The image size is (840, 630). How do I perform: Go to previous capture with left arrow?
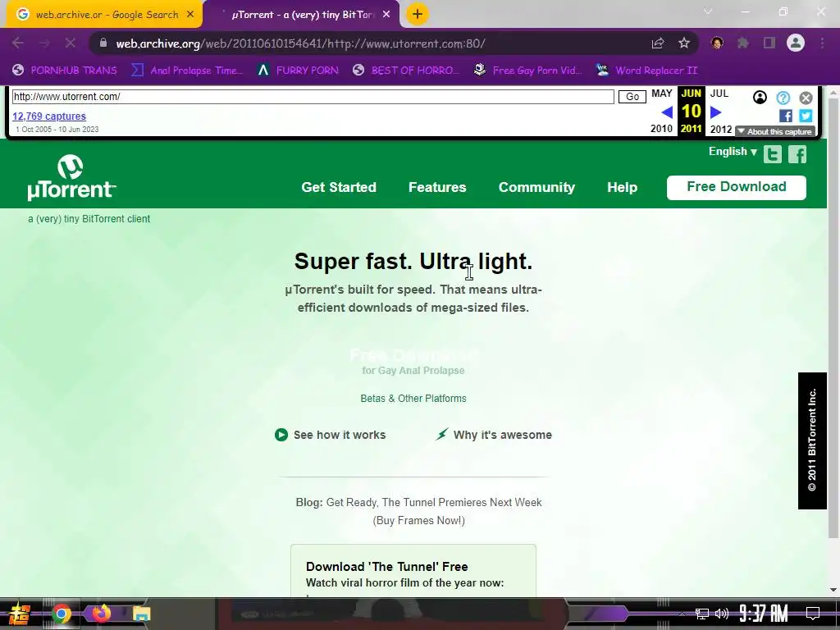(x=666, y=112)
